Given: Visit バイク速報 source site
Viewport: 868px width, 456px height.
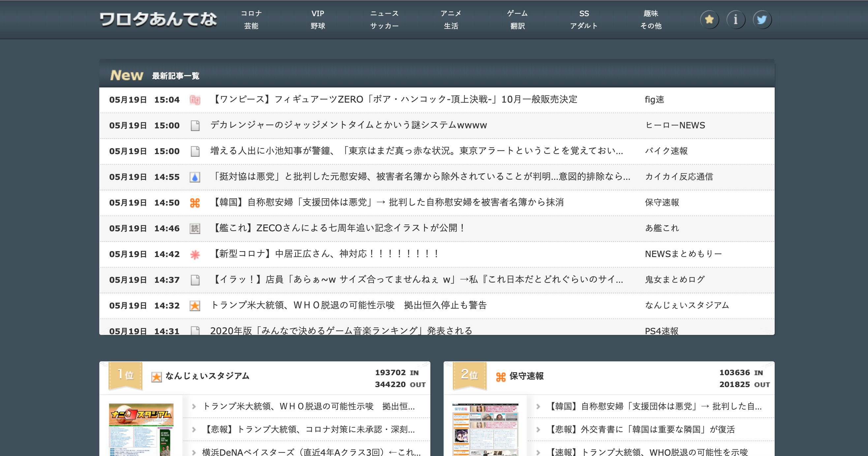Looking at the screenshot, I should click(666, 151).
